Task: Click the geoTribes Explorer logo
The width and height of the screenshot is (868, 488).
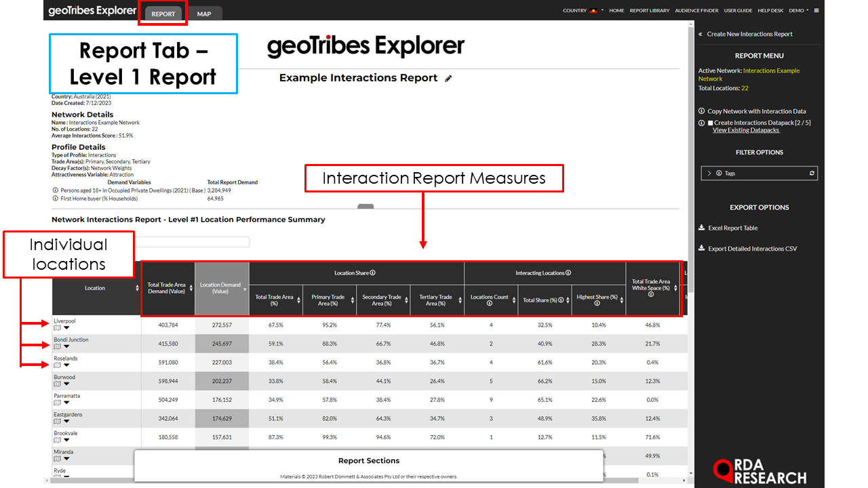Action: [x=92, y=11]
